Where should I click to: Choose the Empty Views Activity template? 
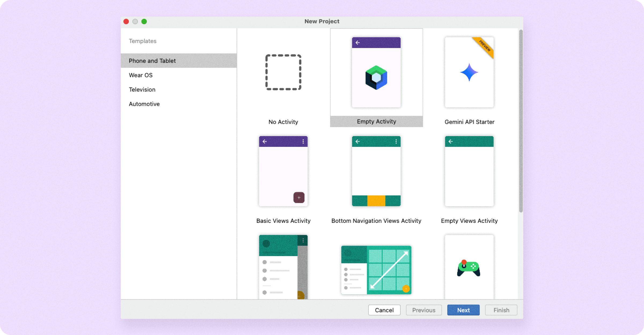tap(469, 172)
